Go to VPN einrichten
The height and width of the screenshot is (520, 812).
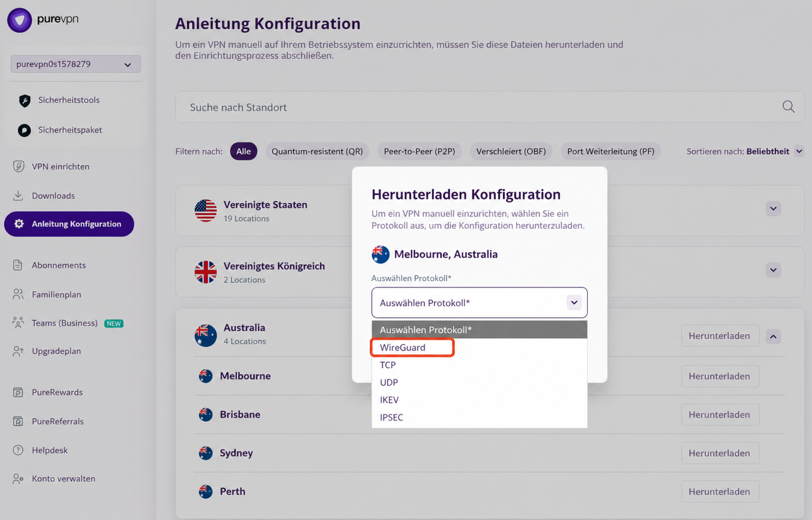click(x=60, y=166)
